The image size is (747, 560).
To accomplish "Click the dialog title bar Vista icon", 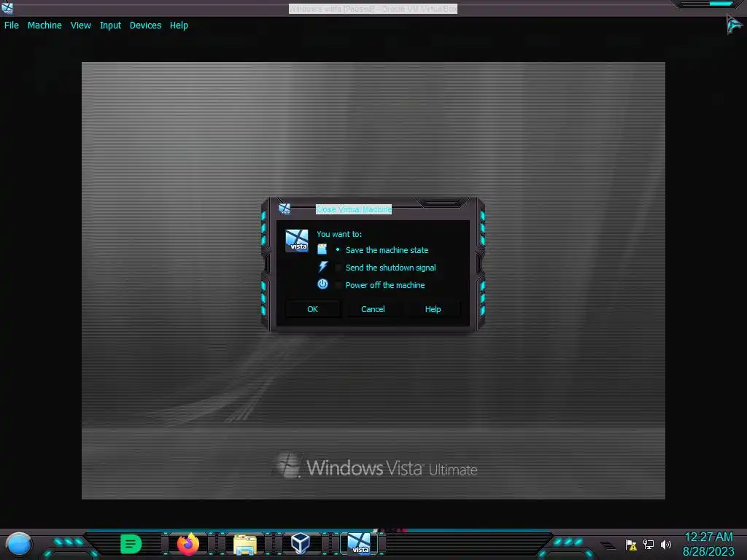I will pyautogui.click(x=285, y=209).
